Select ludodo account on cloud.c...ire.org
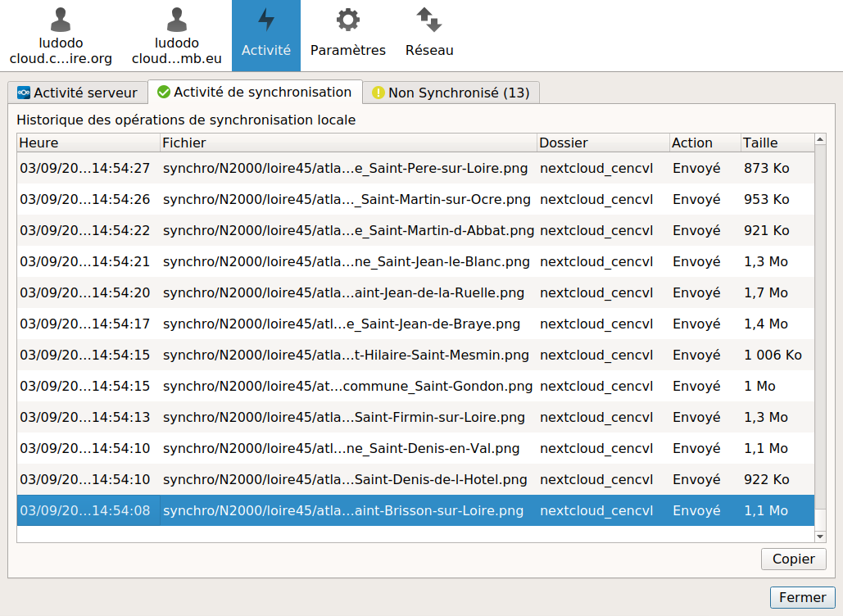This screenshot has width=843, height=616. (x=61, y=36)
